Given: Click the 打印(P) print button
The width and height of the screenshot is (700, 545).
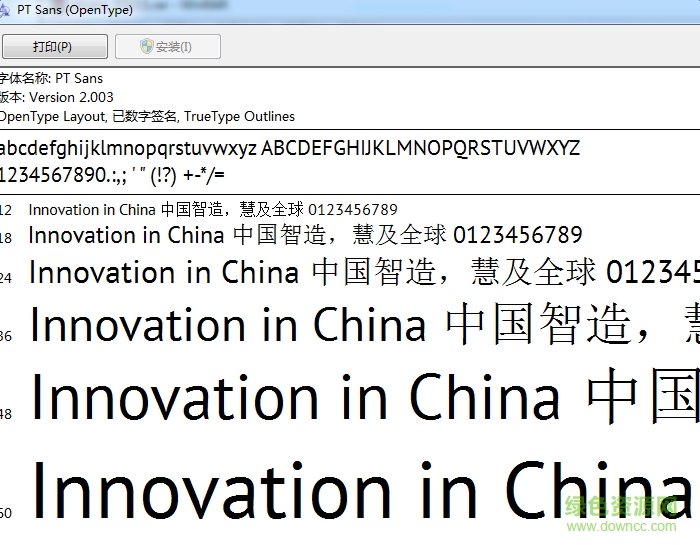Looking at the screenshot, I should (x=54, y=46).
